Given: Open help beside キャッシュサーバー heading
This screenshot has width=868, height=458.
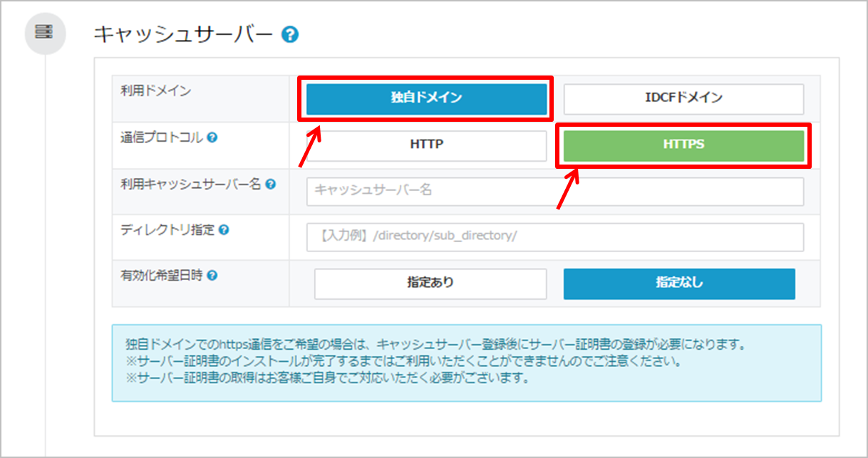Looking at the screenshot, I should [x=289, y=34].
